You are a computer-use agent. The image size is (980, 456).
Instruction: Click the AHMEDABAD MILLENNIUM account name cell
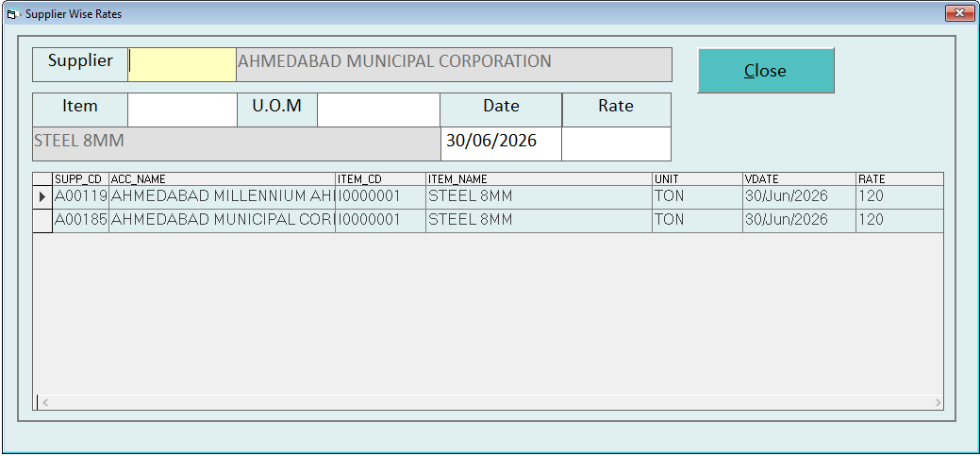[222, 197]
